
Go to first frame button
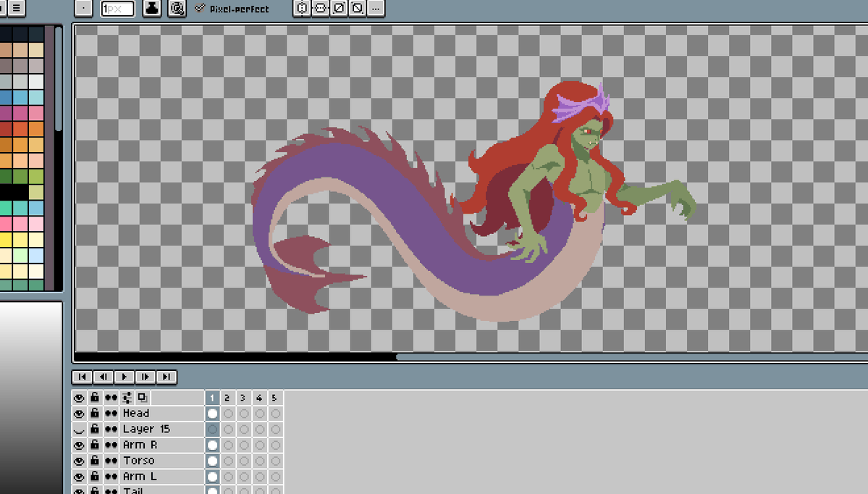tap(82, 377)
